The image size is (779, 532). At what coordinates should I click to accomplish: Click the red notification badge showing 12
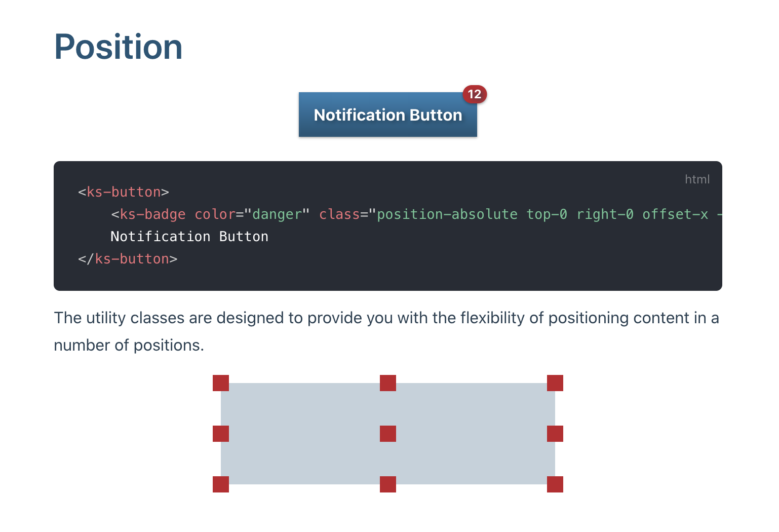475,94
